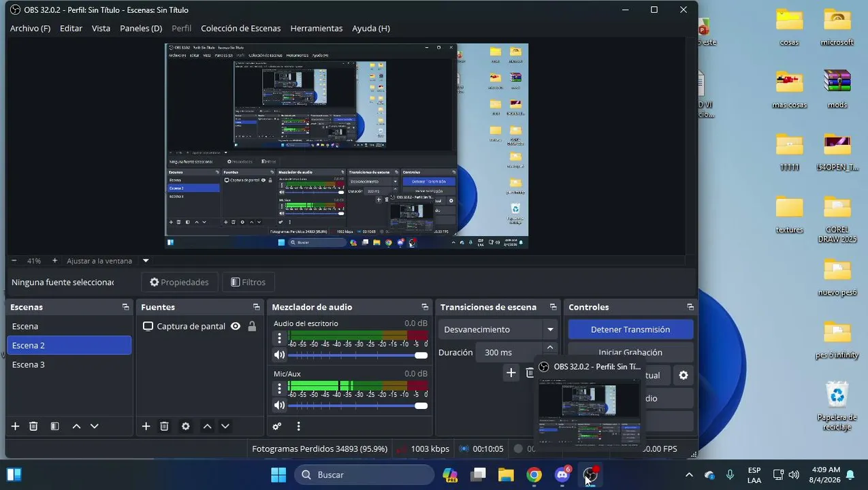The height and width of the screenshot is (490, 868).
Task: Increase duration value with stepper arrow
Action: (550, 348)
